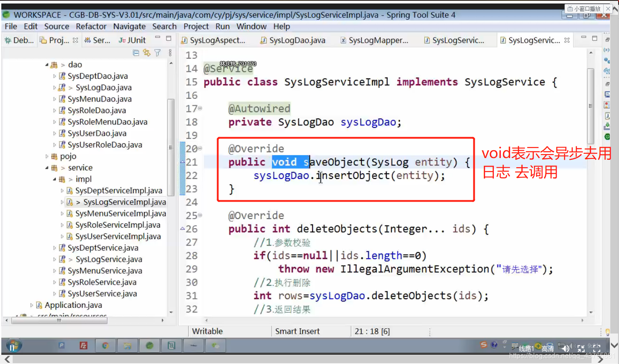Select SysMenuDao.java in the tree
The height and width of the screenshot is (364, 619).
pyautogui.click(x=99, y=99)
